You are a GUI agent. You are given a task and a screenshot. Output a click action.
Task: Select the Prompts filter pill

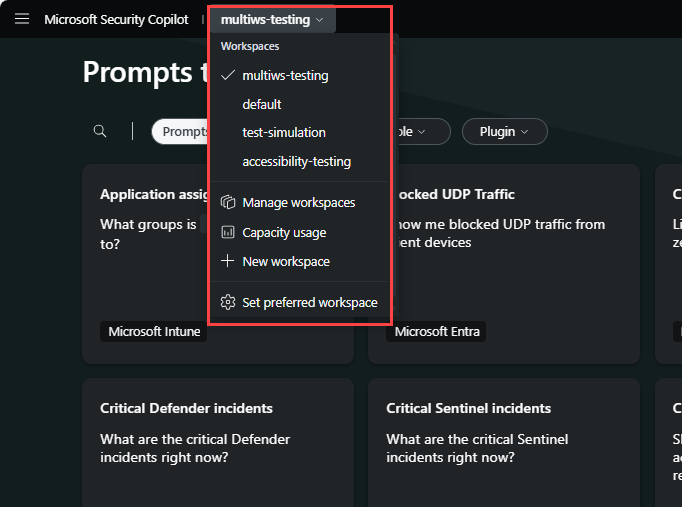[x=182, y=131]
